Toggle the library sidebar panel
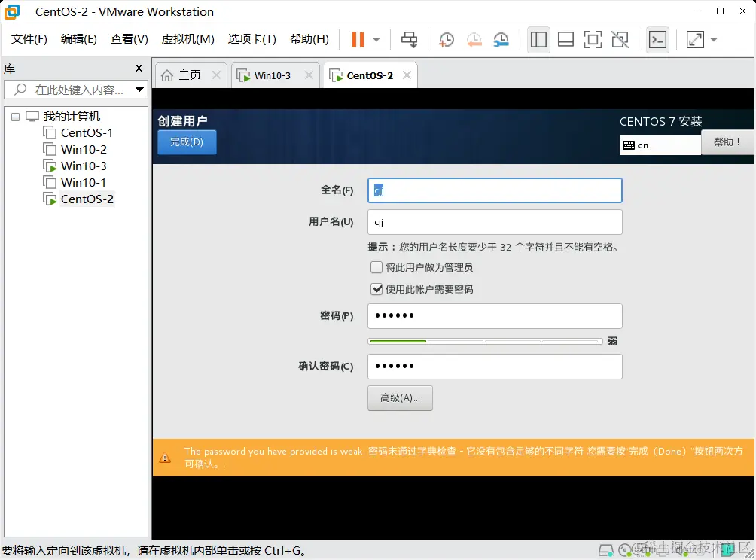This screenshot has width=756, height=560. click(x=538, y=39)
